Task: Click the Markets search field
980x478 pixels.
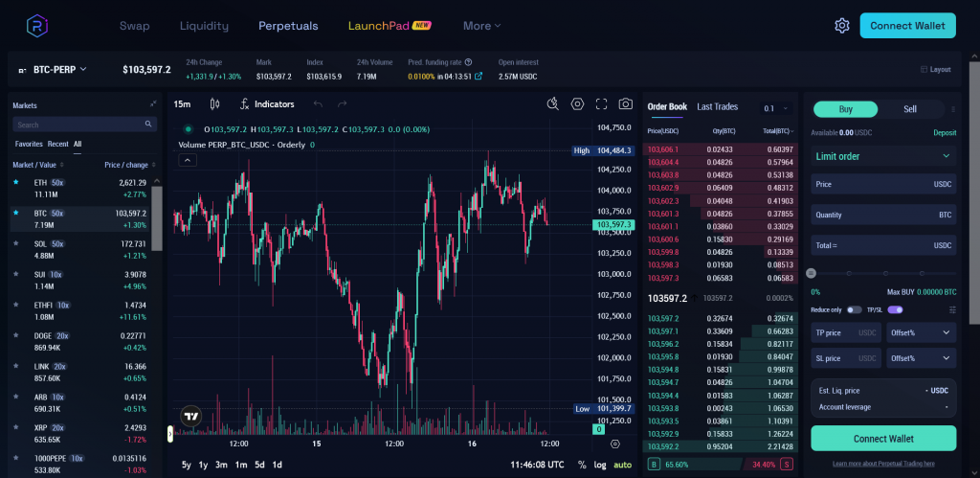Action: 84,125
